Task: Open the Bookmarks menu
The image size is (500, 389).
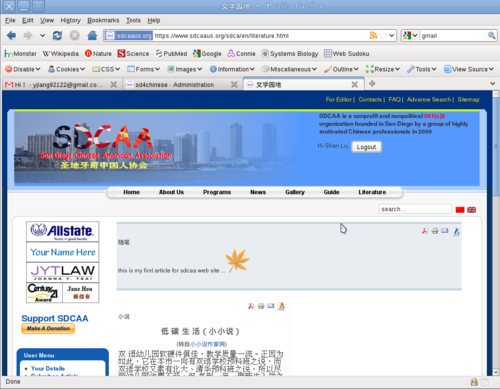Action: pos(103,20)
